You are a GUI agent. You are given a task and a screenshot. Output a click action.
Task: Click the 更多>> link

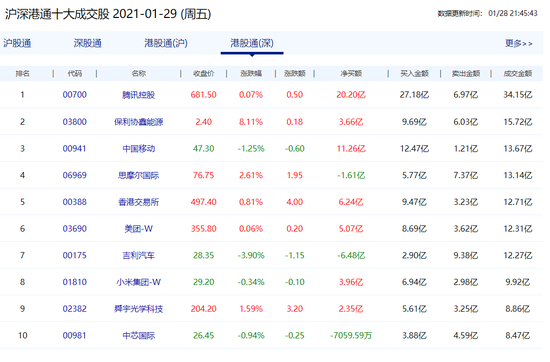pyautogui.click(x=519, y=43)
